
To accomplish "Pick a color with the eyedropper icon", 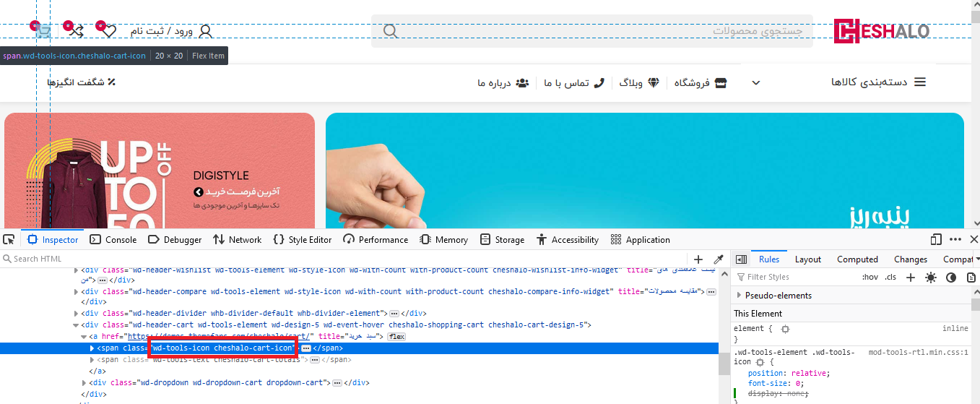I will tap(719, 259).
